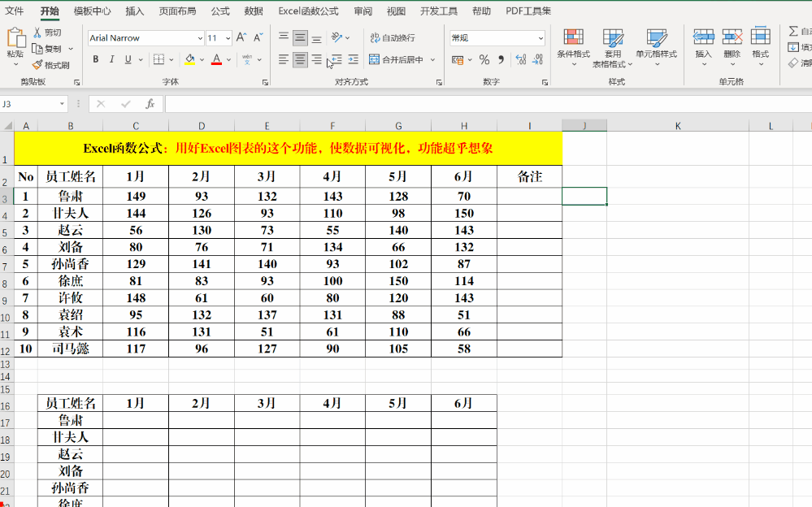Click the 格式 format cells icon
812x507 pixels.
tap(760, 37)
